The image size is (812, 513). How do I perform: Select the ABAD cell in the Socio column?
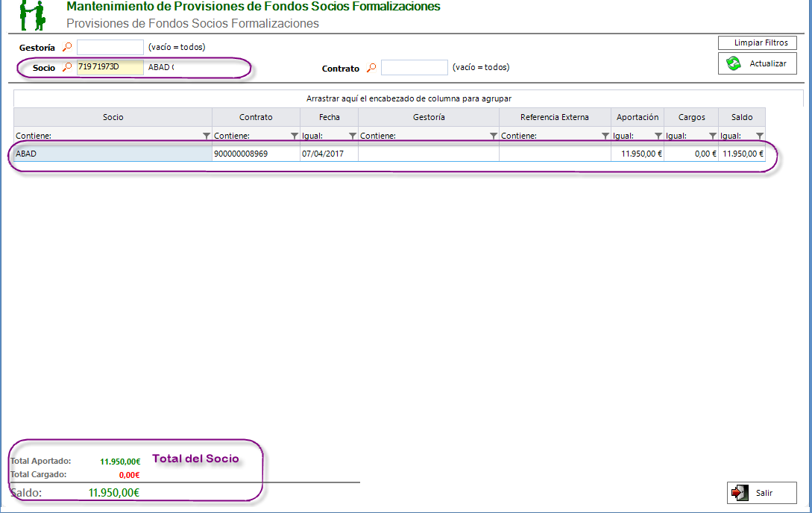pos(113,154)
